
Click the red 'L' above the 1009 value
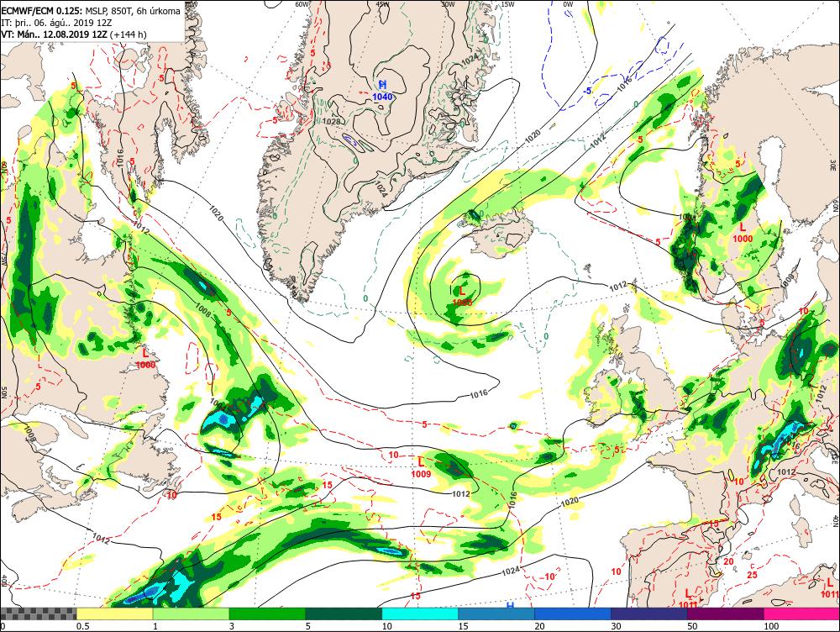coord(421,461)
